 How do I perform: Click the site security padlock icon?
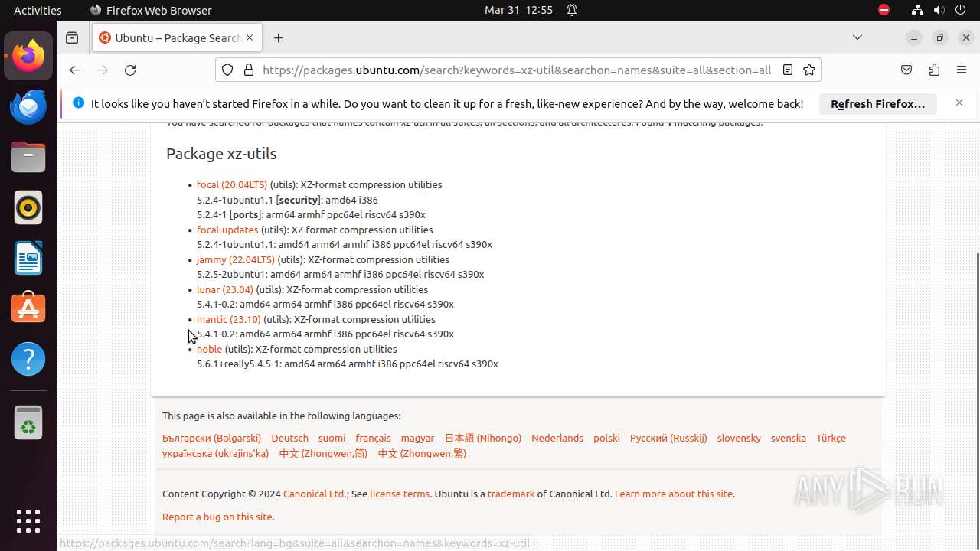(x=248, y=70)
